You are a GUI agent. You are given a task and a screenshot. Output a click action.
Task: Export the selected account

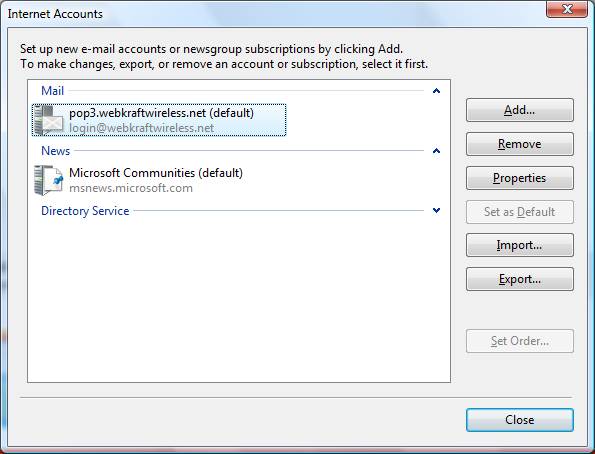519,279
